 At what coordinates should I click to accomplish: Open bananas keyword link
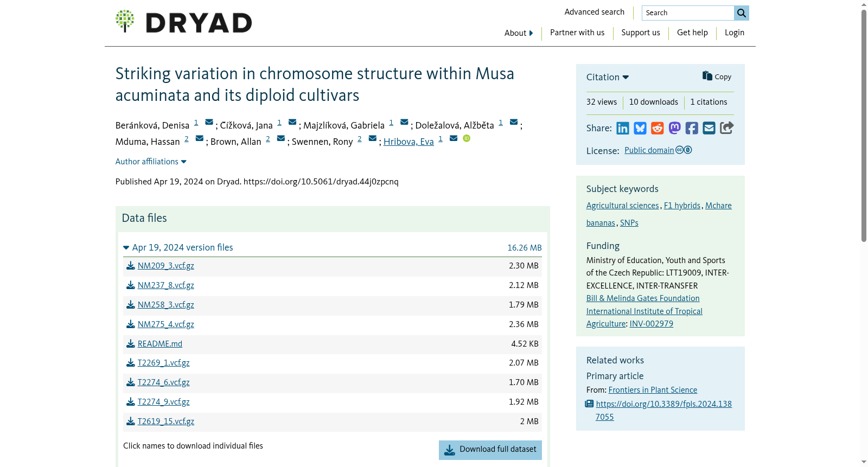tap(601, 223)
